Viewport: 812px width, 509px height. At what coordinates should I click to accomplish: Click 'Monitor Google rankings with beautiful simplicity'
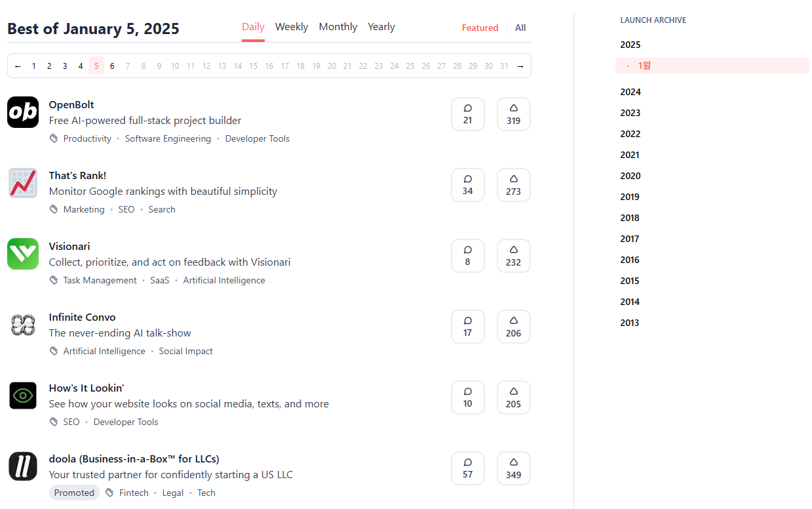point(163,192)
